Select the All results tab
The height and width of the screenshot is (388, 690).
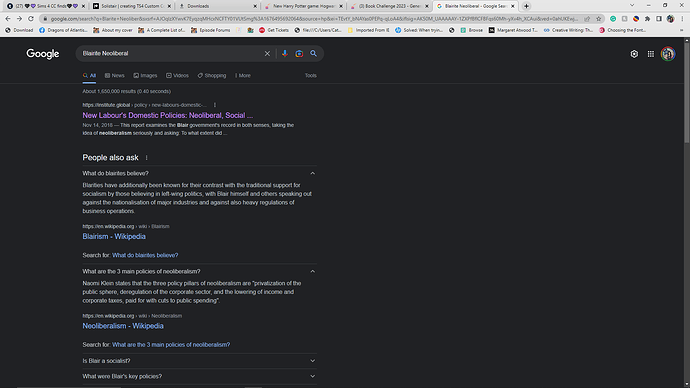89,76
